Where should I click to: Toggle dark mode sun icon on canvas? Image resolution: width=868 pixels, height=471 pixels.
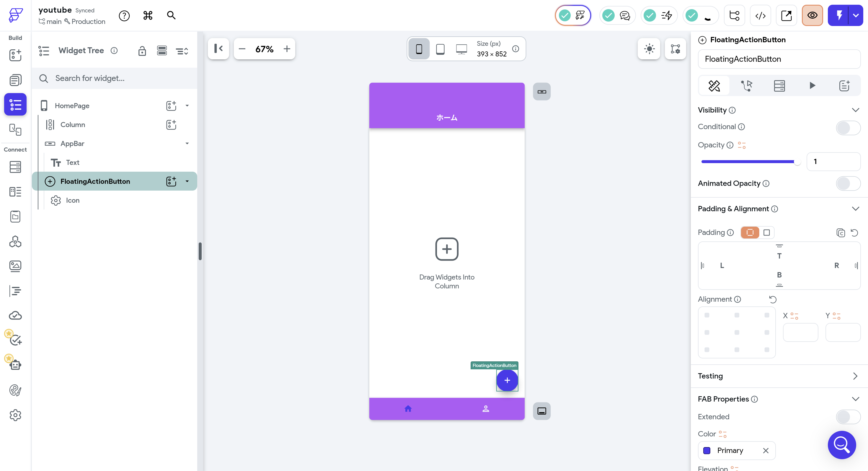pyautogui.click(x=649, y=49)
